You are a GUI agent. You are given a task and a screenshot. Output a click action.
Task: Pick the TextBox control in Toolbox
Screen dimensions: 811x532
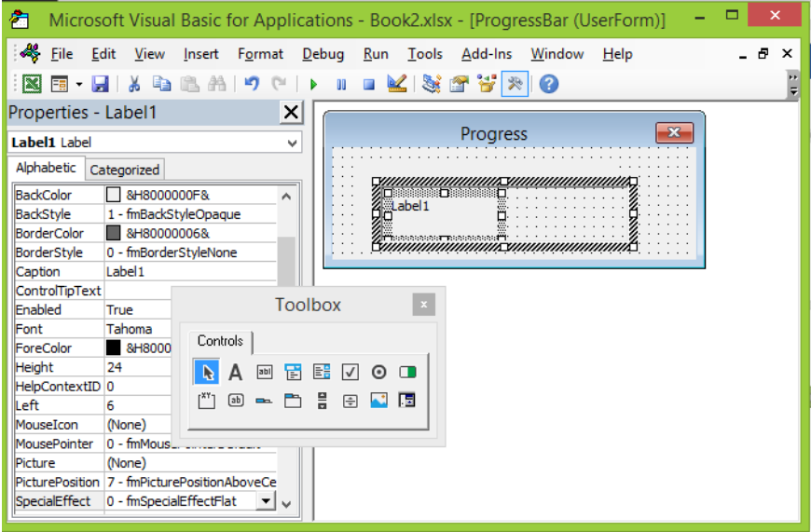pos(265,372)
